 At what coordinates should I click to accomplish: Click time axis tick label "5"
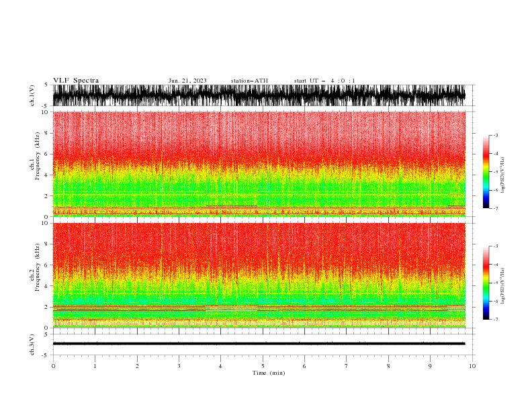[x=263, y=366]
